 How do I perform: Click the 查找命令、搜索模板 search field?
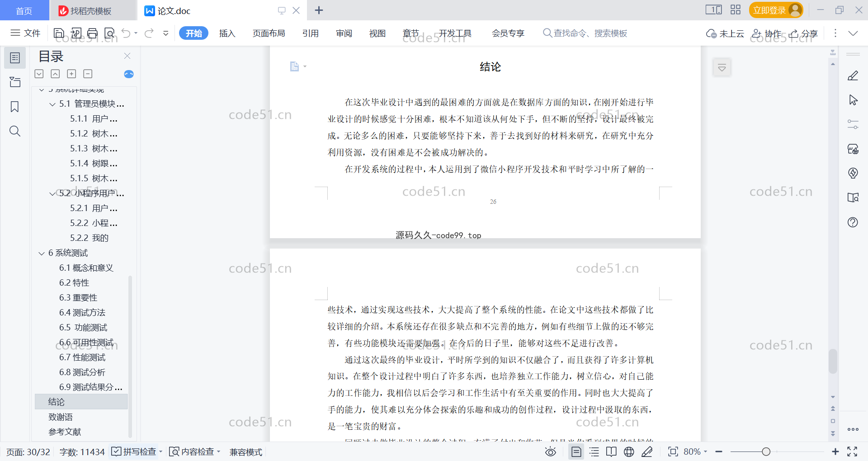(x=585, y=33)
